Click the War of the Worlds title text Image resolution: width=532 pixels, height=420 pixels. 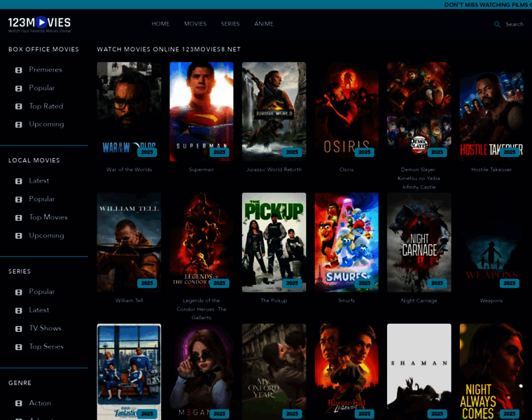(129, 169)
